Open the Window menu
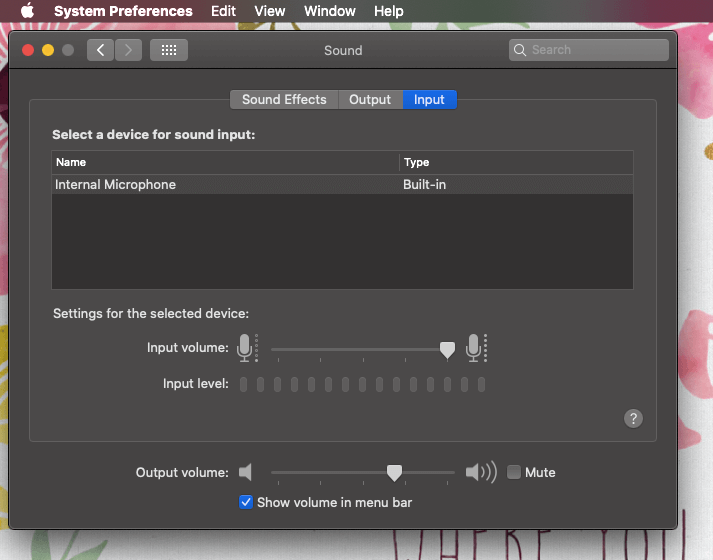Screen dimensions: 713x560 329,11
